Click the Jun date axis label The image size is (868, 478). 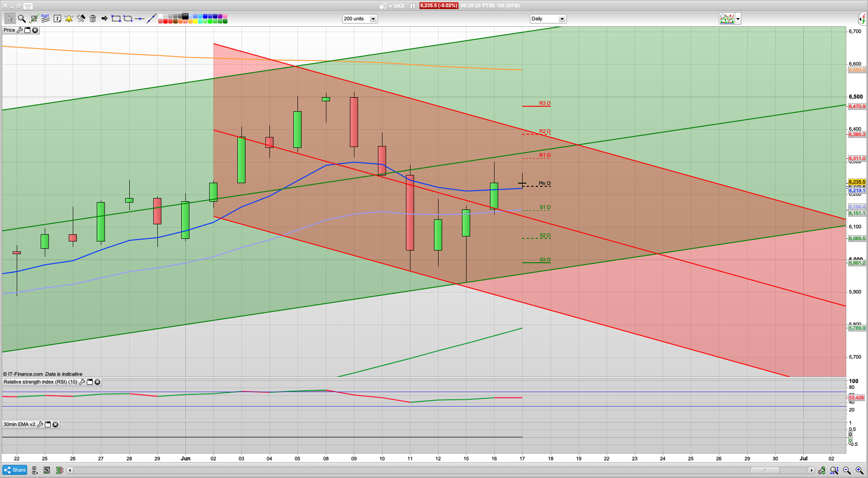185,458
